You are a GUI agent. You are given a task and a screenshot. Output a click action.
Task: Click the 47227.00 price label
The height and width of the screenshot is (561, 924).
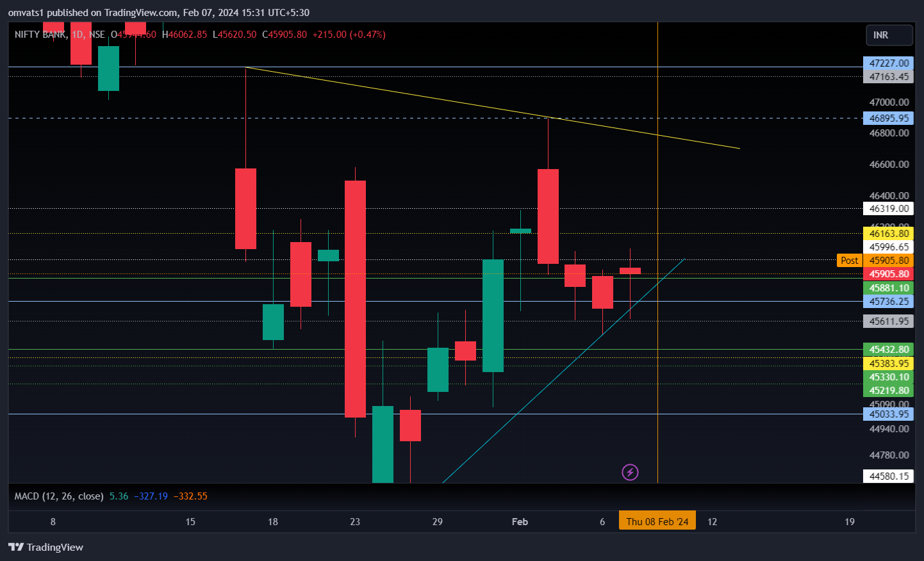pyautogui.click(x=889, y=63)
